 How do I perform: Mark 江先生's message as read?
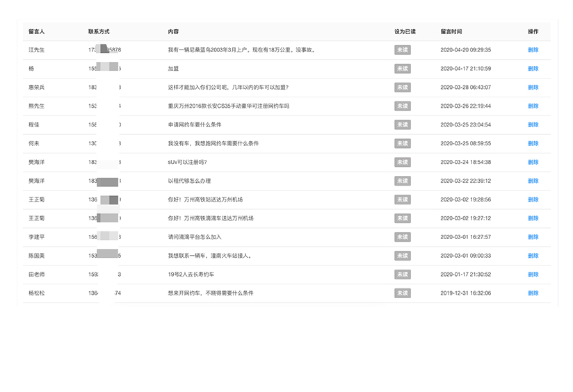tap(402, 50)
